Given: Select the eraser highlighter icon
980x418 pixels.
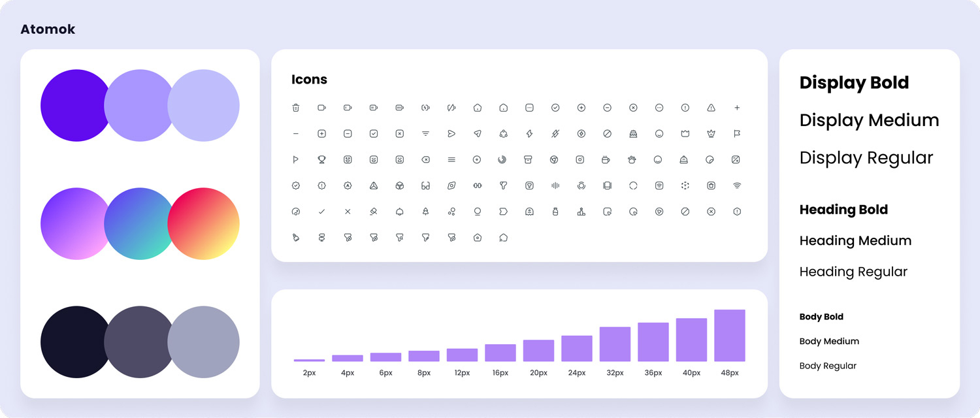Looking at the screenshot, I should tap(374, 212).
